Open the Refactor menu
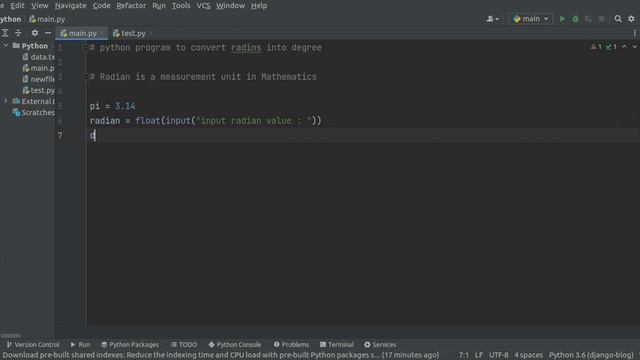The width and height of the screenshot is (640, 360). (x=131, y=6)
